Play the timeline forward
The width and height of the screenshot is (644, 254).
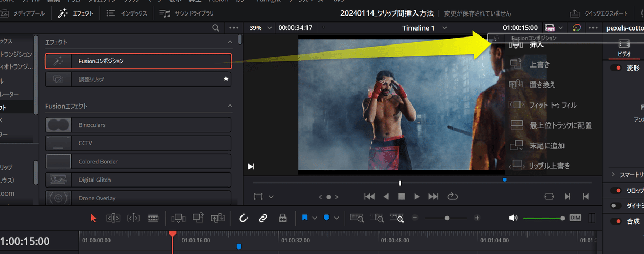[417, 197]
